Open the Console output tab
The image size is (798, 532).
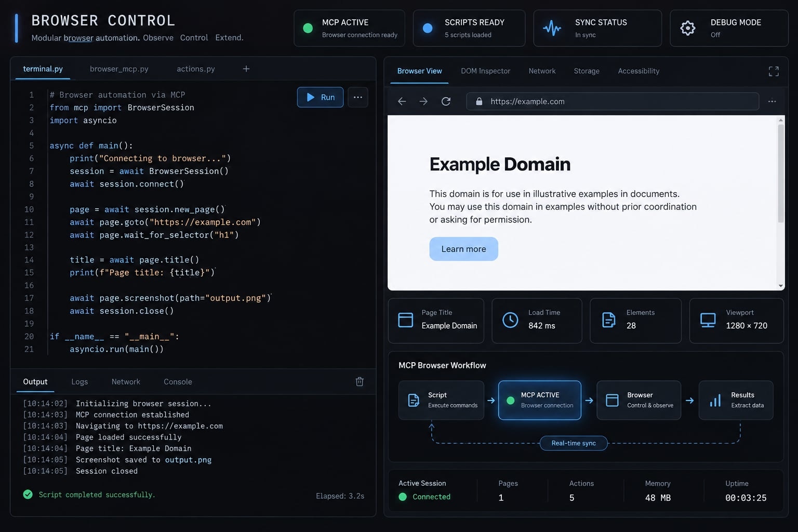tap(178, 382)
